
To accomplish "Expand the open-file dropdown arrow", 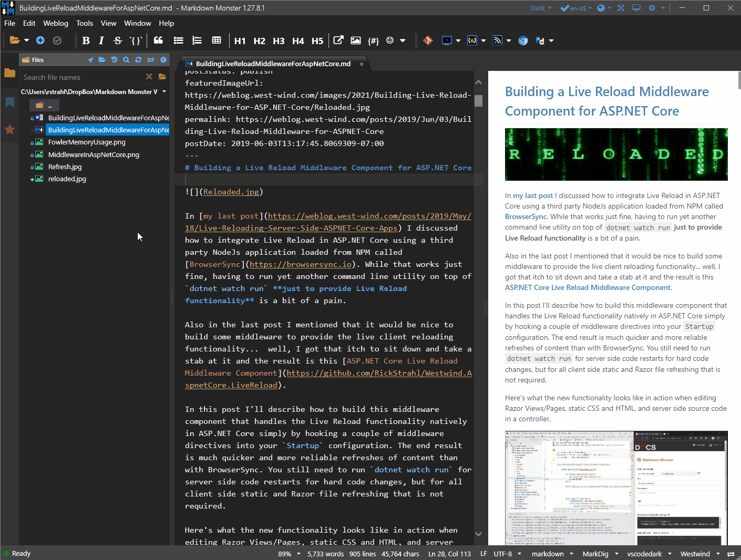I will coord(26,40).
